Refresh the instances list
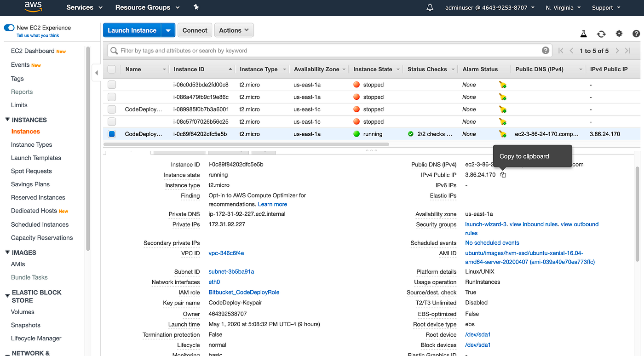 pos(601,34)
